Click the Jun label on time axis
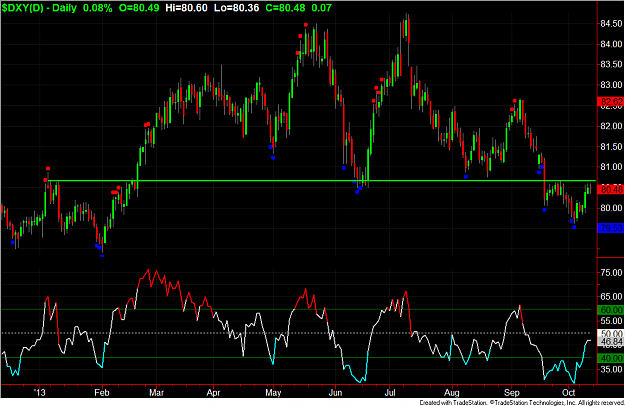Screen dimensions: 625x406 pyautogui.click(x=335, y=392)
